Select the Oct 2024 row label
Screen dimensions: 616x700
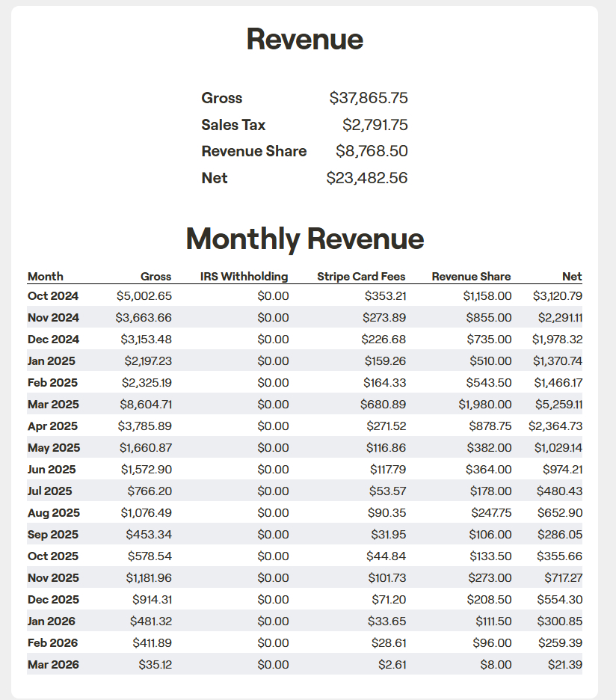[x=53, y=296]
